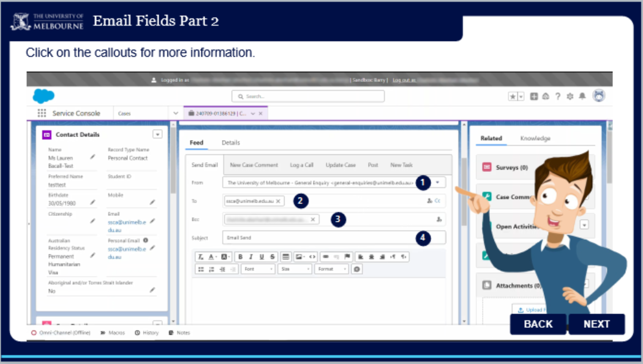Open the Size dropdown in editor
This screenshot has width=643, height=364.
pyautogui.click(x=294, y=269)
